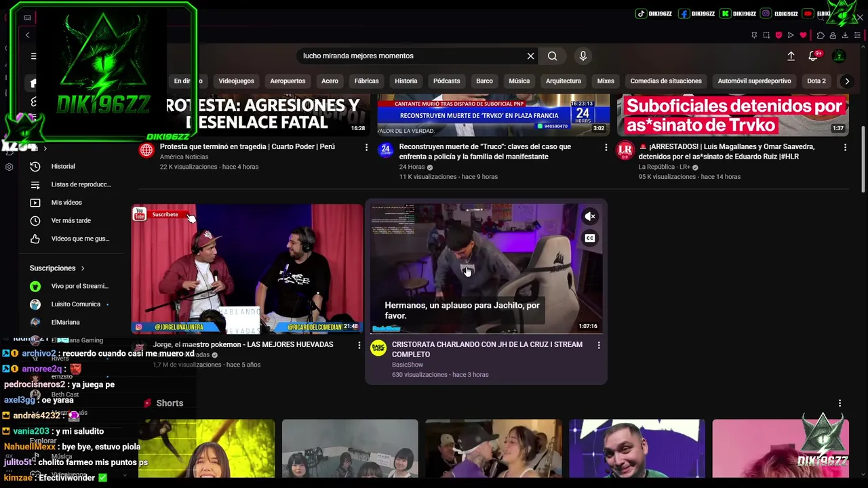The width and height of the screenshot is (868, 488).
Task: Click the BasicShow channel avatar
Action: (x=378, y=348)
